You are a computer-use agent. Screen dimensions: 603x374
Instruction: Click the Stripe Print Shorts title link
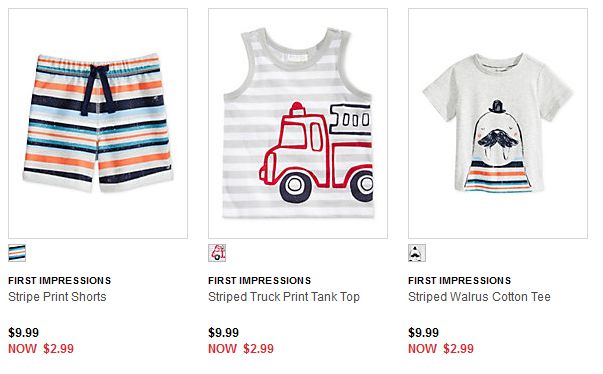(x=57, y=297)
